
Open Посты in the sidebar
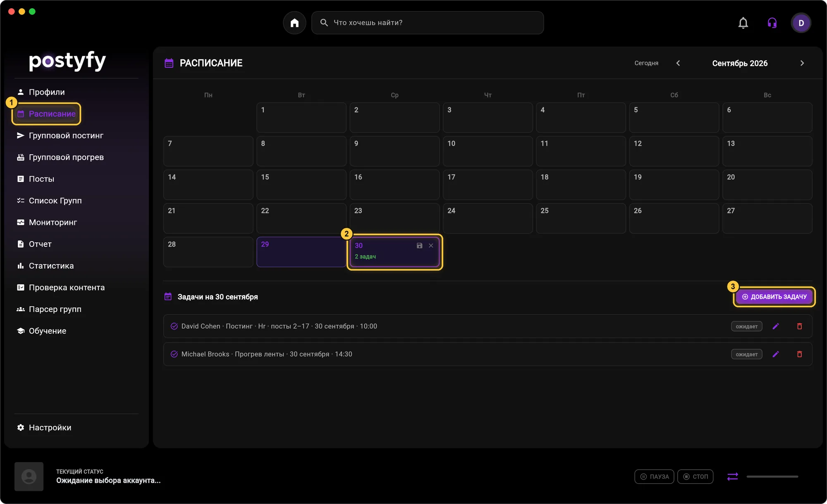click(36, 179)
